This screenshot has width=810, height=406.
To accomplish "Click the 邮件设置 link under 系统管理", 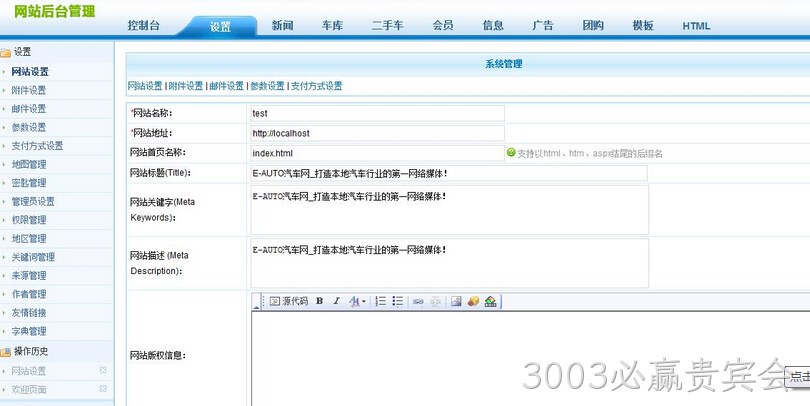I will tap(227, 86).
